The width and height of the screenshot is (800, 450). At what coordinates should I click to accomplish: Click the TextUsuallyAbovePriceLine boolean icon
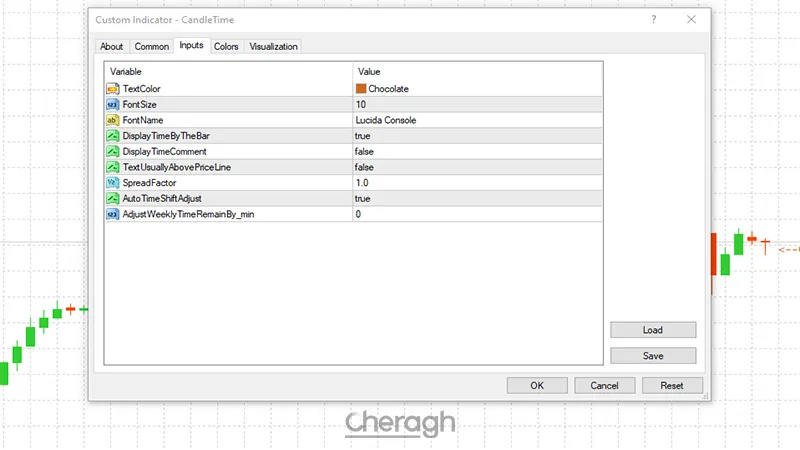(x=113, y=167)
